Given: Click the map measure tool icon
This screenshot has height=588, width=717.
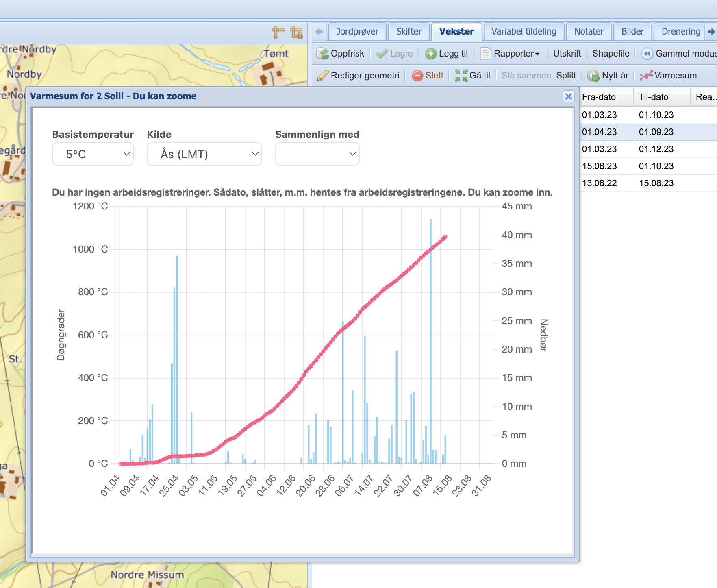Looking at the screenshot, I should [278, 33].
